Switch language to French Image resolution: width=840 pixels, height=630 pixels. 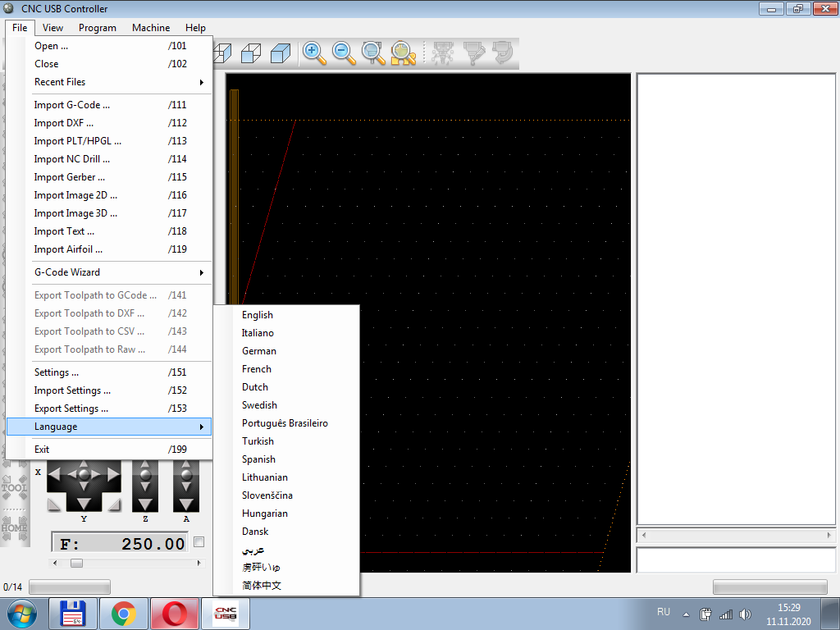(286, 369)
